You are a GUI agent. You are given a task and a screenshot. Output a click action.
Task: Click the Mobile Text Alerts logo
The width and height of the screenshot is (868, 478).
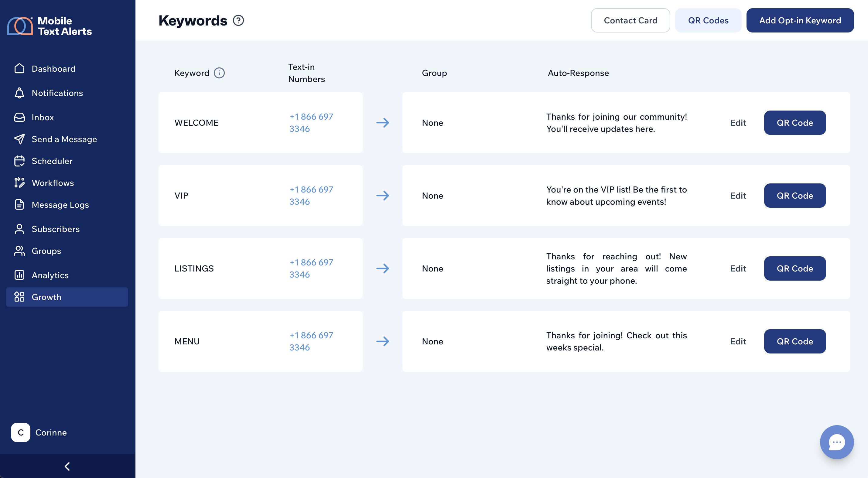pyautogui.click(x=50, y=26)
